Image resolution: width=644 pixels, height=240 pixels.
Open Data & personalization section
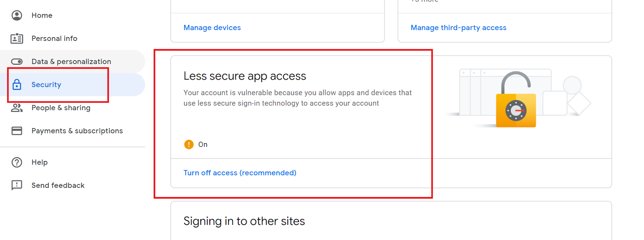point(71,62)
